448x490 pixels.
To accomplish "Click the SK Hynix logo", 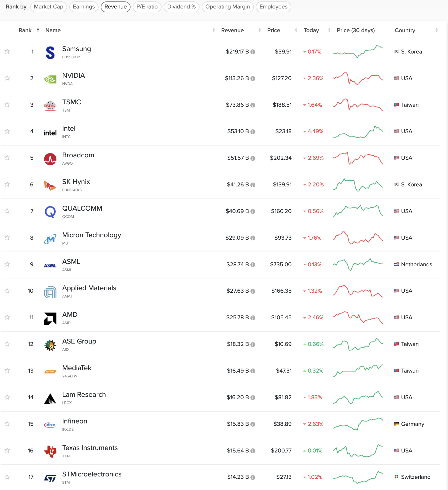I will tap(50, 186).
